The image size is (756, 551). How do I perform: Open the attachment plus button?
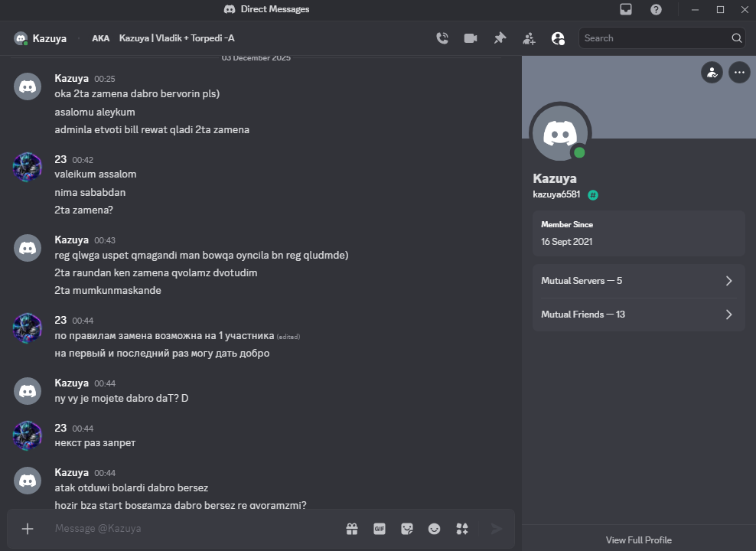click(x=28, y=529)
